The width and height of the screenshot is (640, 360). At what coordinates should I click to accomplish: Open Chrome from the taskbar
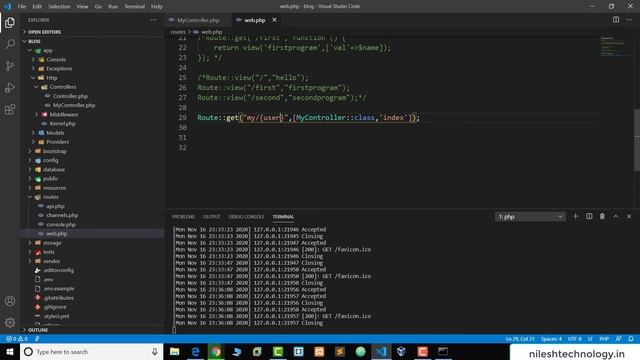pos(216,351)
